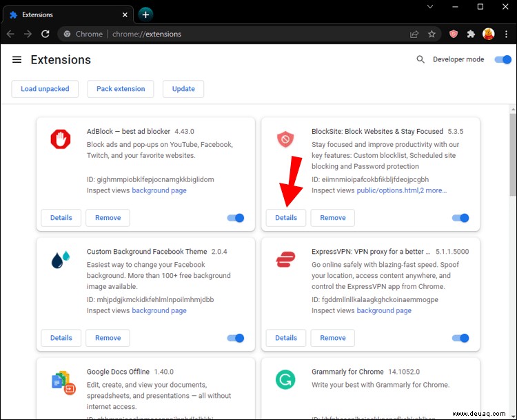Click the 'Extensions' page heading

(x=61, y=60)
